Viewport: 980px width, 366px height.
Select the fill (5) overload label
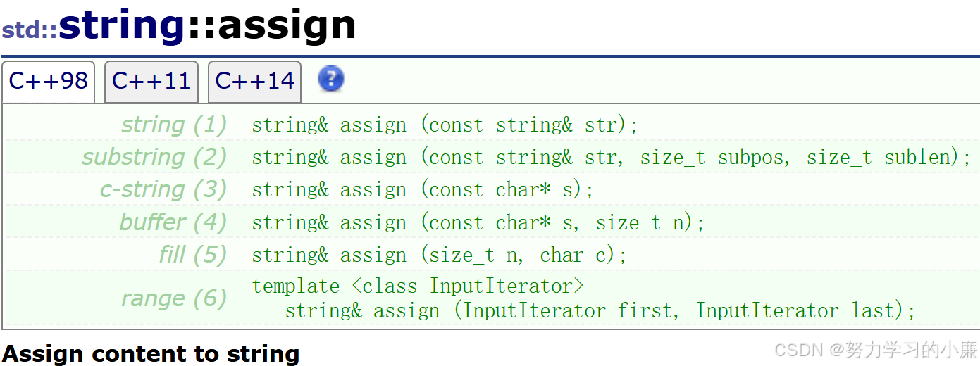[193, 255]
